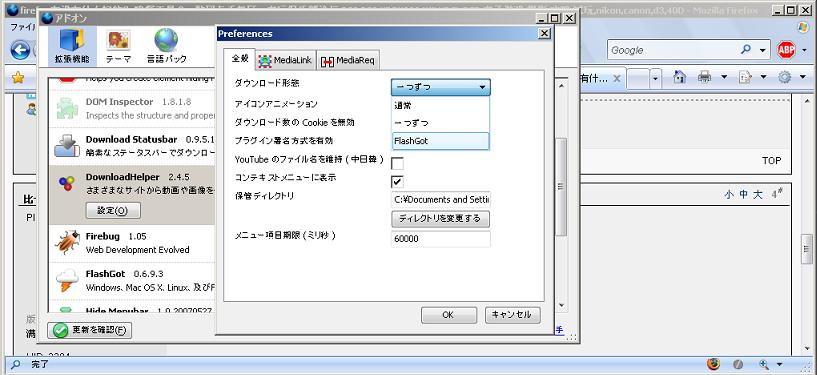Click the magnifier icon beside 完了
This screenshot has height=375, width=817.
[x=16, y=364]
